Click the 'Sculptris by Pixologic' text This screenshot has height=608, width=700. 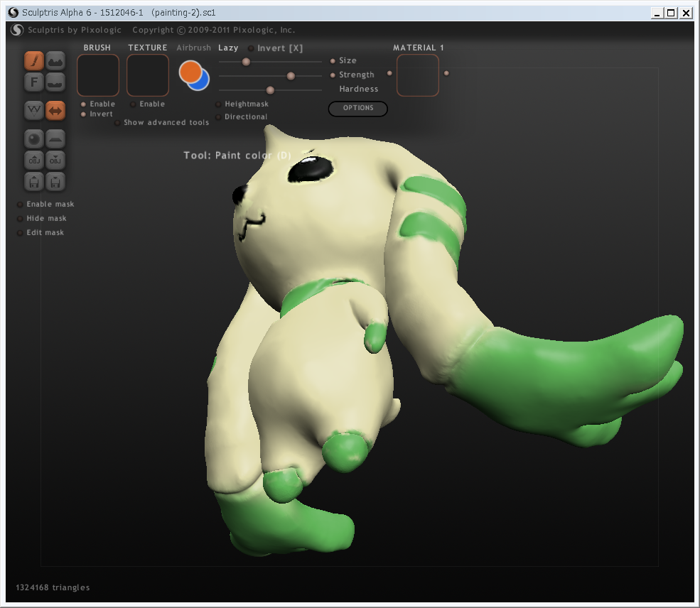click(x=75, y=30)
